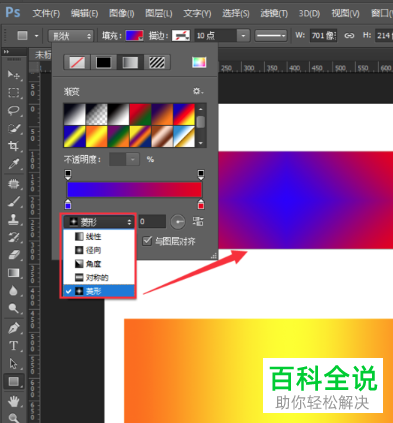Open the Layer (L) menu

[159, 13]
